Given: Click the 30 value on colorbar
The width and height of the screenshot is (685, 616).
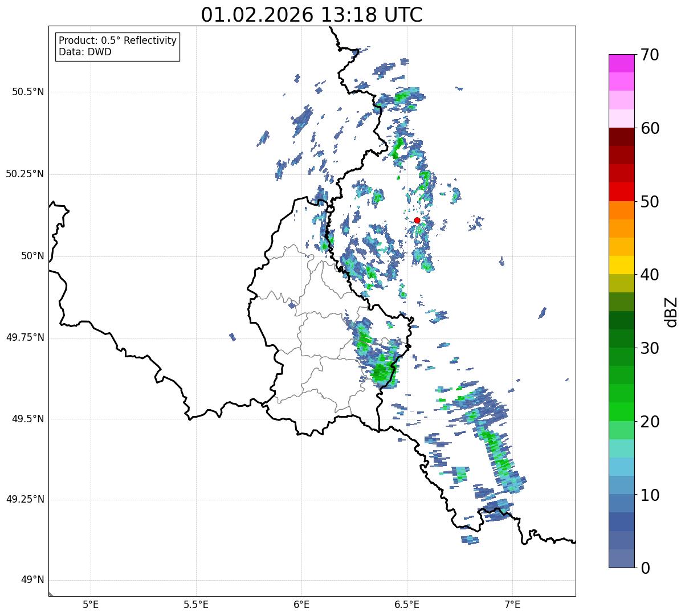Looking at the screenshot, I should click(650, 348).
